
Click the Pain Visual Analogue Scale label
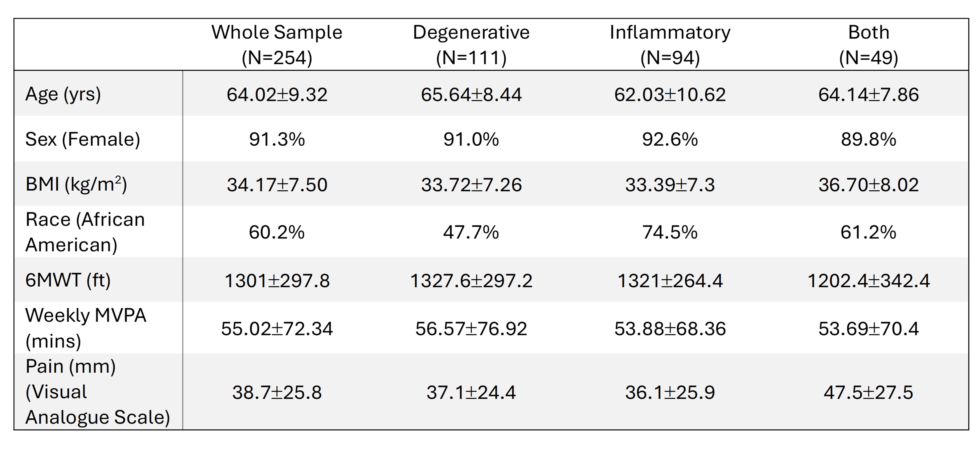(x=97, y=392)
